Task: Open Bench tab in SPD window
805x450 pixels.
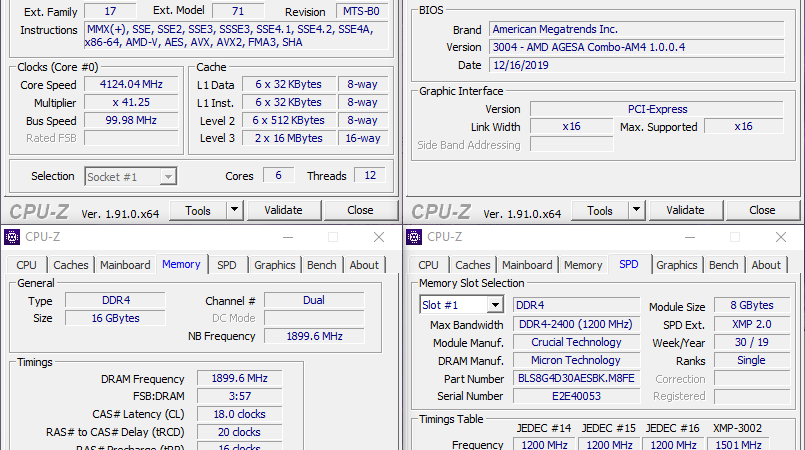Action: [x=724, y=265]
